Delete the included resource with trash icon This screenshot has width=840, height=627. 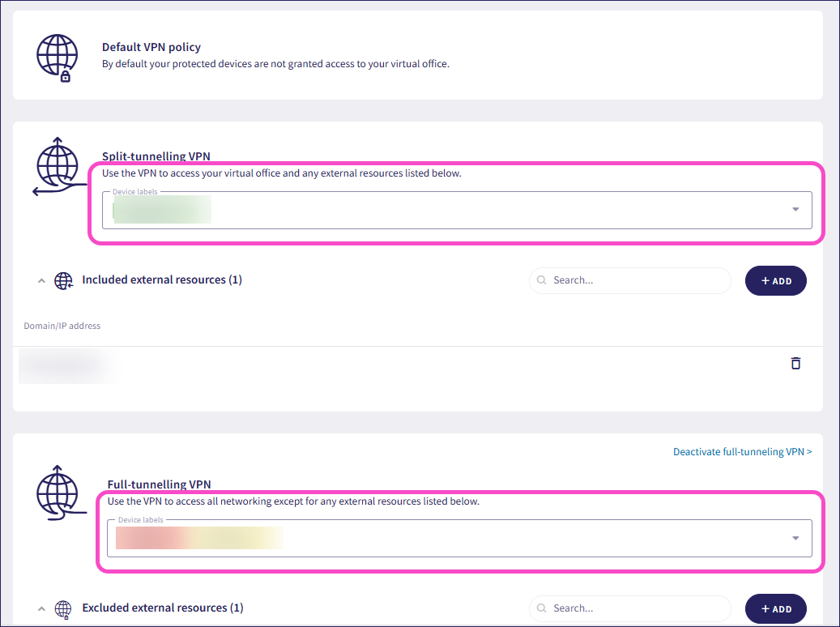(x=795, y=363)
